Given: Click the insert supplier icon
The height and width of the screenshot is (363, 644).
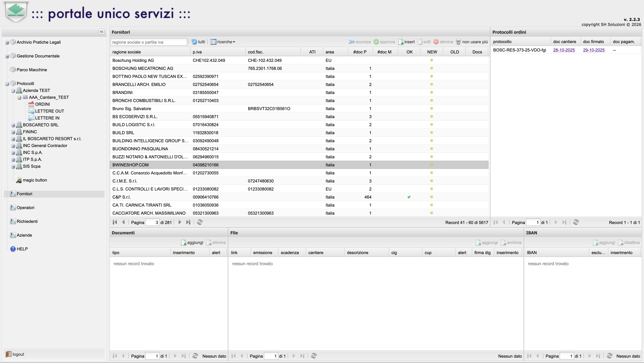Looking at the screenshot, I should click(x=401, y=42).
